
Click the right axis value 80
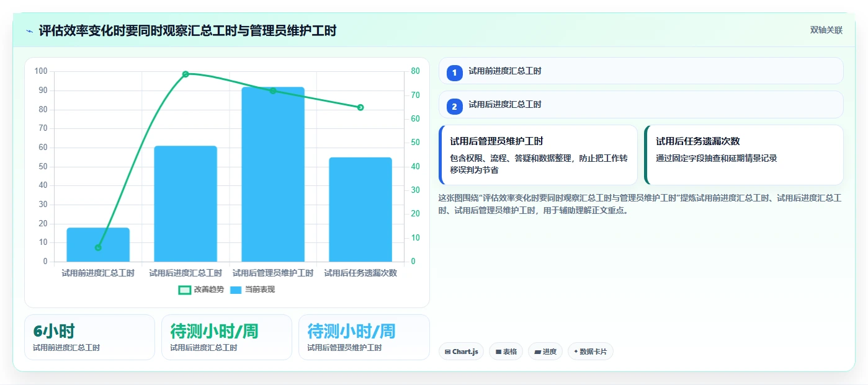pos(415,71)
